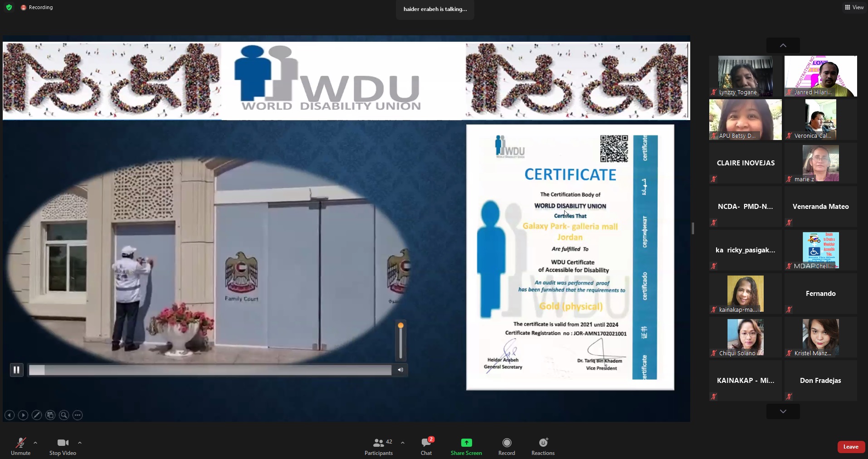Click the muted mic icon on Don Fradejas tile

coord(789,396)
